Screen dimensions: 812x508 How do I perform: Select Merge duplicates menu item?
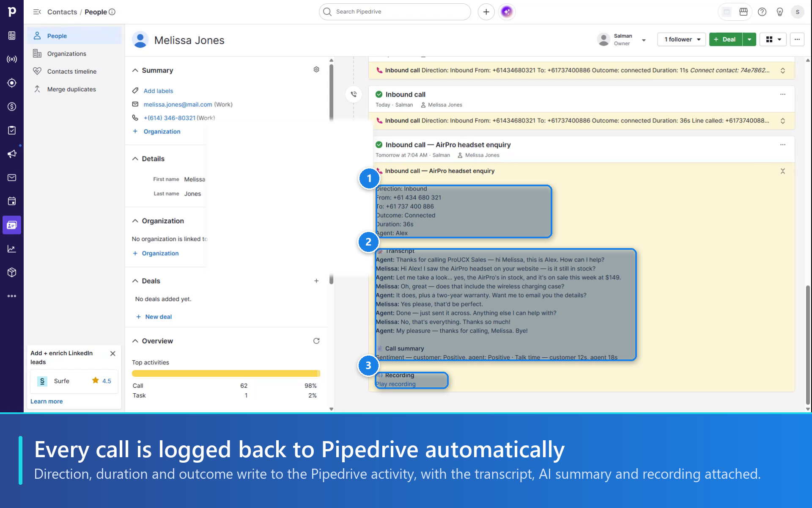point(74,89)
